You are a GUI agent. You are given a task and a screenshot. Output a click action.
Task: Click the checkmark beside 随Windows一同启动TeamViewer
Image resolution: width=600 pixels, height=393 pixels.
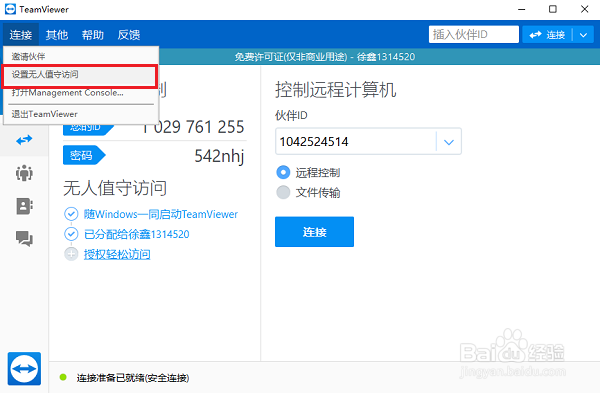point(71,214)
